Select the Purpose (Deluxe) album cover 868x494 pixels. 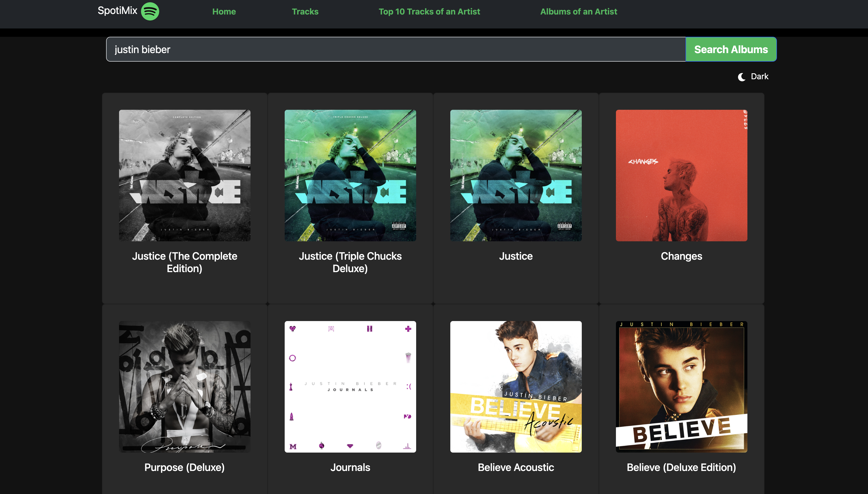185,387
